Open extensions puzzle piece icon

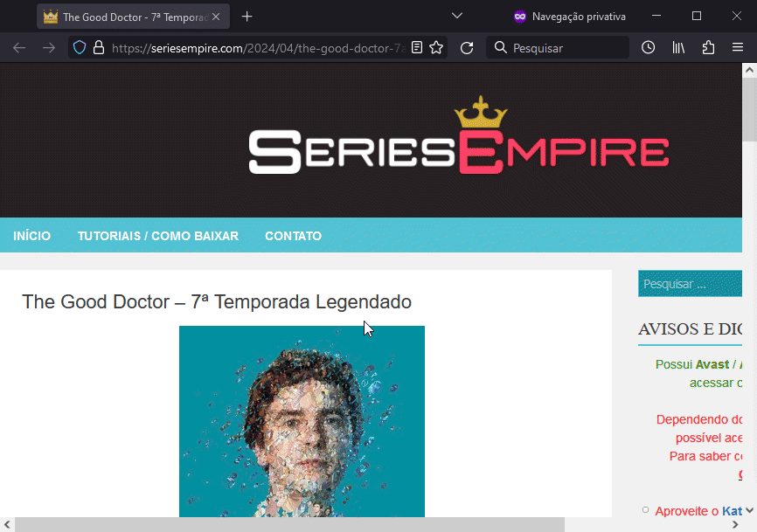(x=708, y=48)
